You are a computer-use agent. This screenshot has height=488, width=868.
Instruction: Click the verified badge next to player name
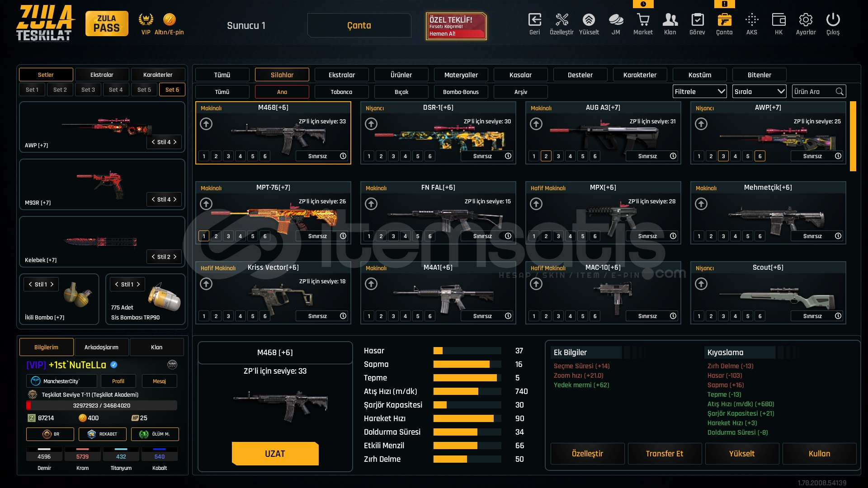coord(114,365)
